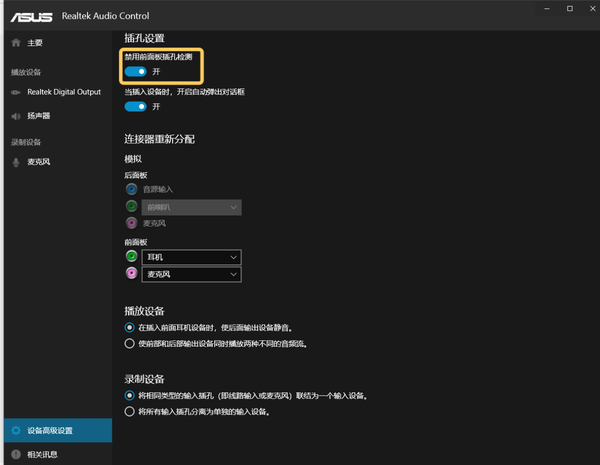The width and height of the screenshot is (600, 465).
Task: Click the microphone icon for 麦克风
Action: 16,161
